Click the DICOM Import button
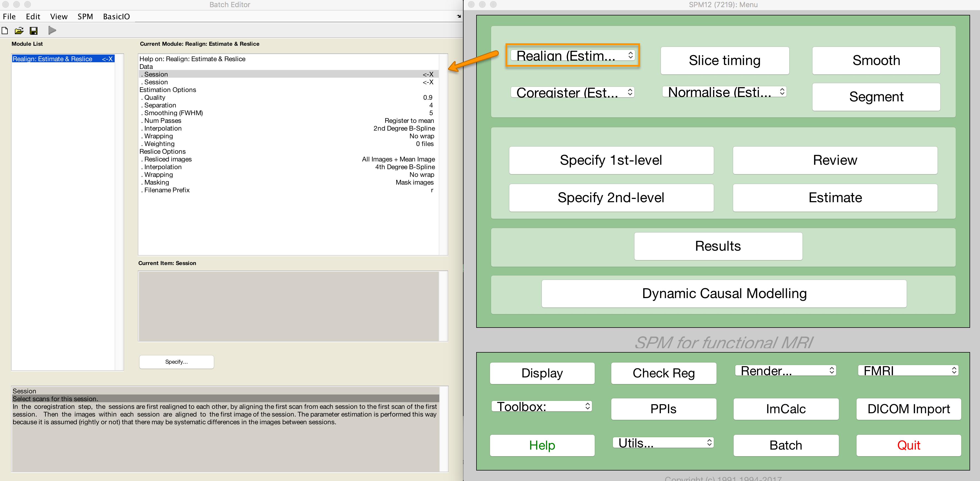Screen dimensions: 980x481 click(x=909, y=409)
